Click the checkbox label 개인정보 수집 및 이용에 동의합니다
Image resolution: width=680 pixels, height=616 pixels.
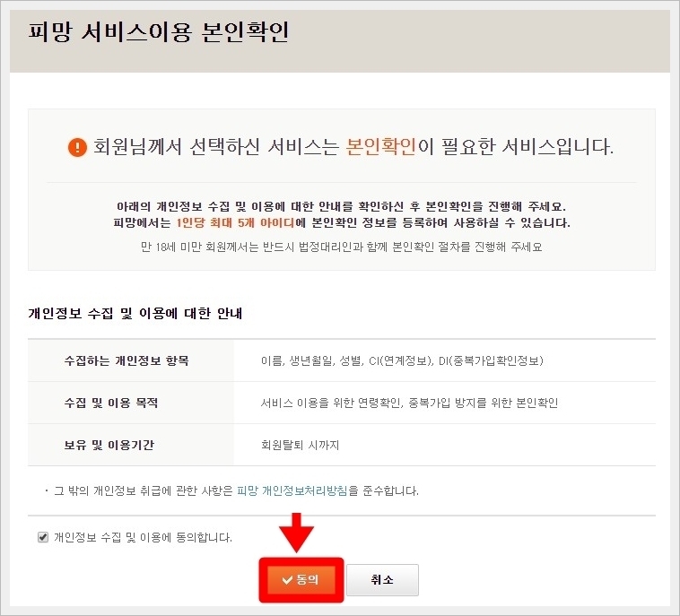coord(144,537)
